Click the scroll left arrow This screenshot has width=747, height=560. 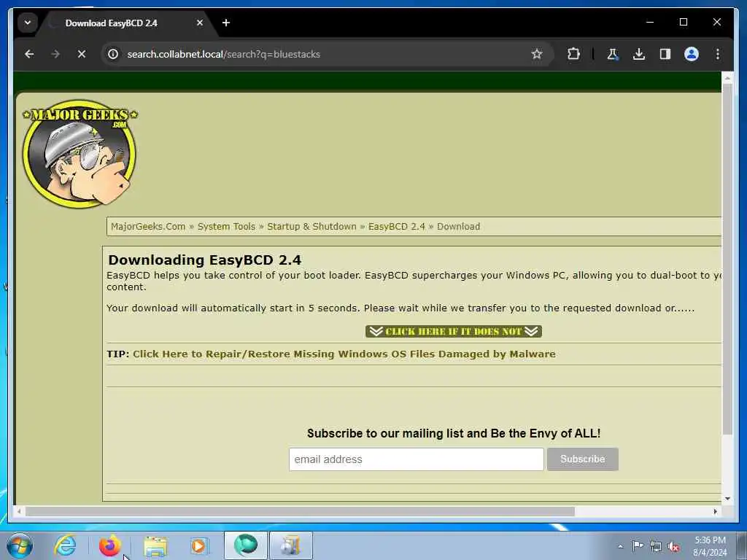point(19,511)
